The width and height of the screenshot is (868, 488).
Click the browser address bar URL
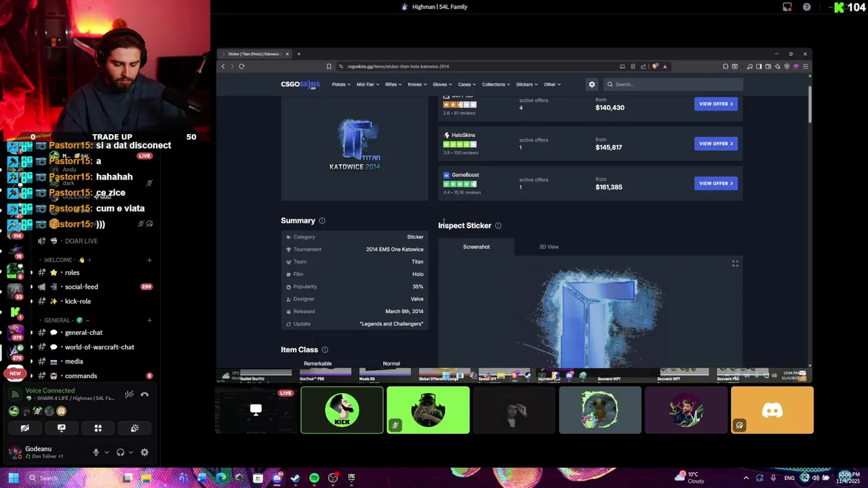tap(398, 66)
